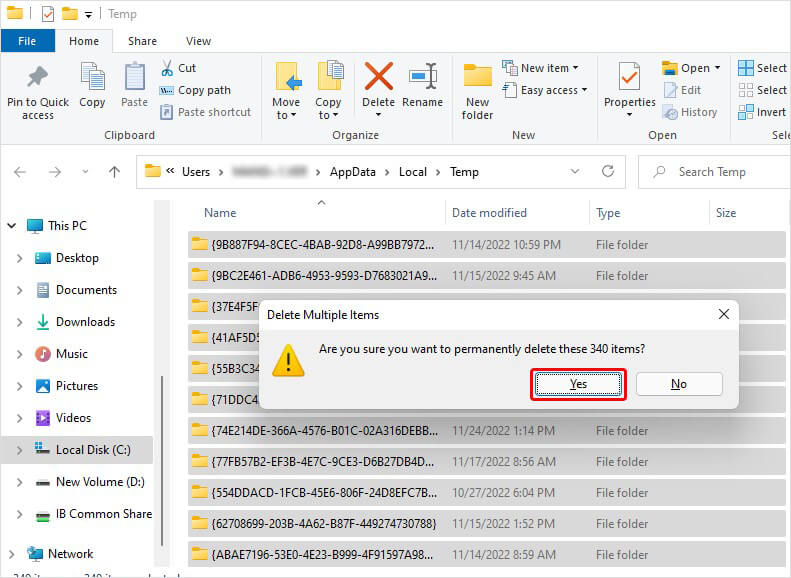Click AppData in the address breadcrumb
This screenshot has height=578, width=791.
(x=353, y=172)
